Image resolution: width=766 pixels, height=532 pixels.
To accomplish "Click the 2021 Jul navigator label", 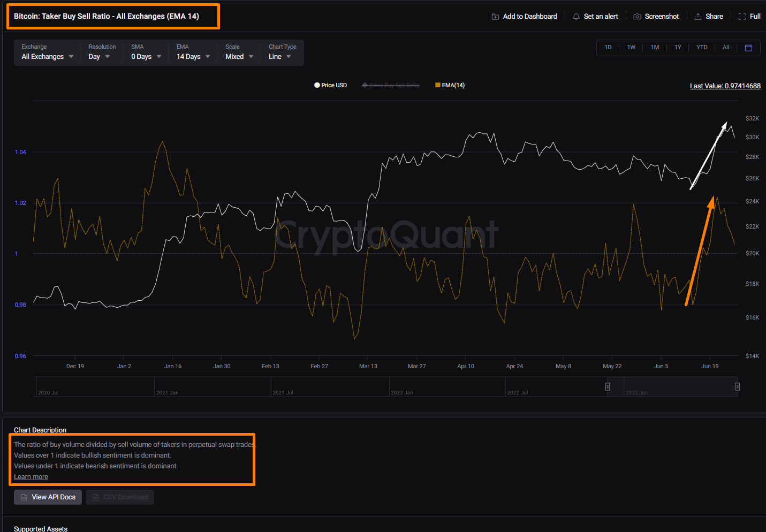I will pos(283,392).
